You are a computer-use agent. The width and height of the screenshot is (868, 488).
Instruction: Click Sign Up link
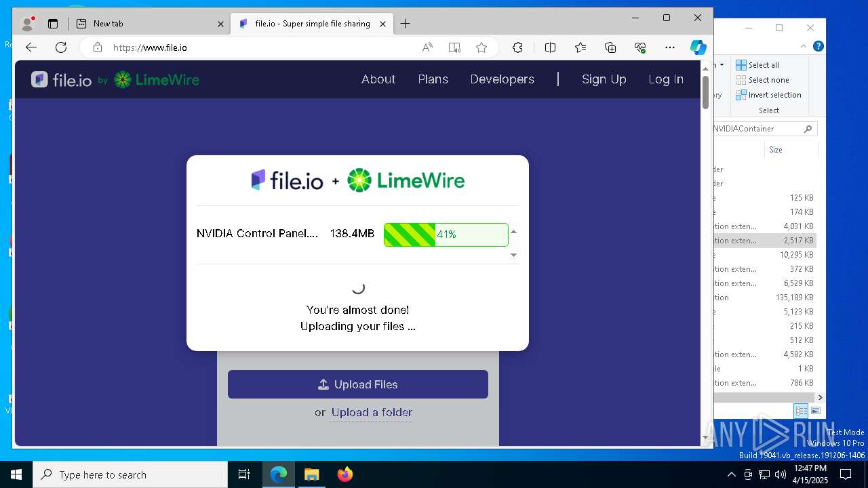[604, 79]
